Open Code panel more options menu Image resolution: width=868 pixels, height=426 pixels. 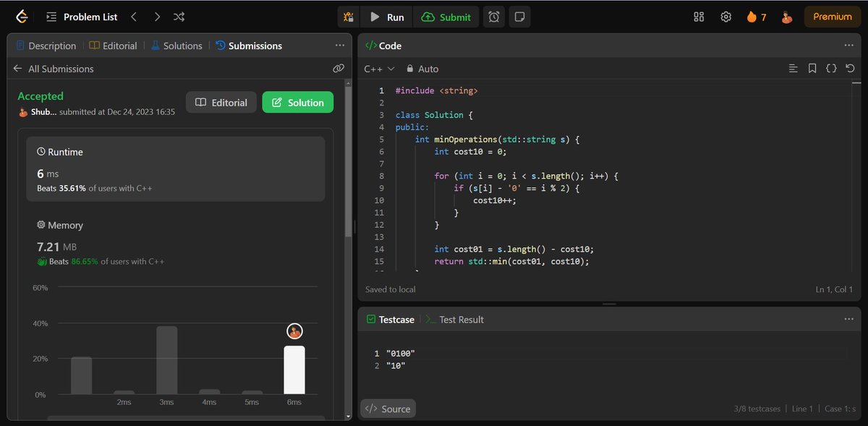(x=849, y=46)
